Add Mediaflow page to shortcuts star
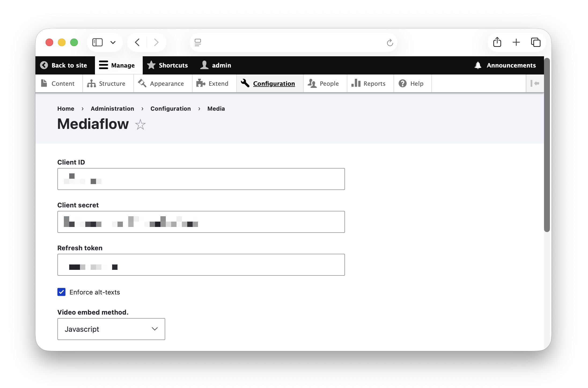 tap(140, 125)
